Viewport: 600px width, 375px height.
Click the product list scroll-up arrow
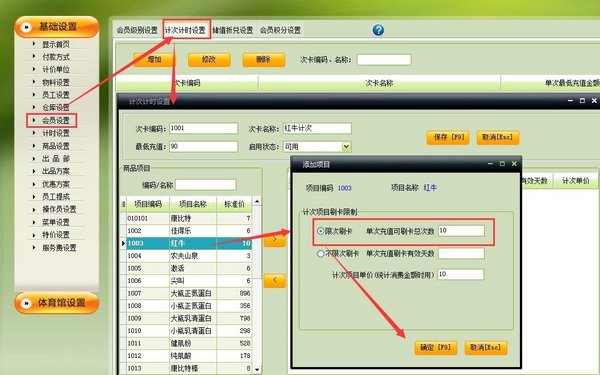257,201
